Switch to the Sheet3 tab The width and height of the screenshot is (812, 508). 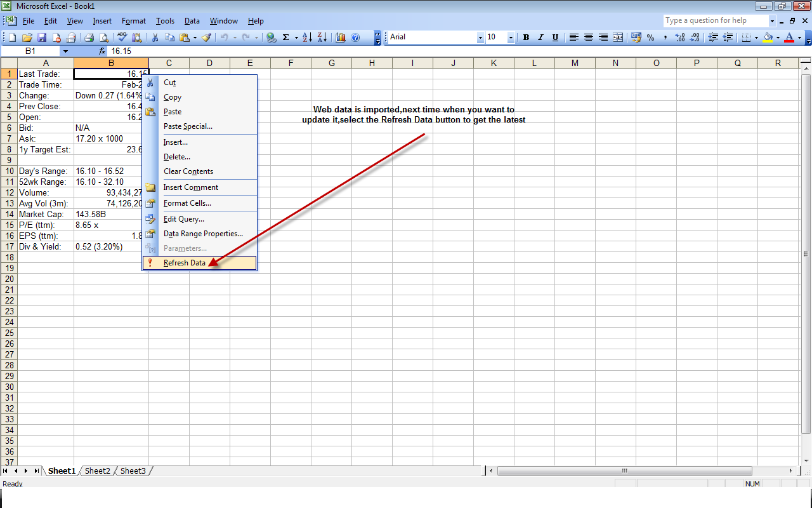(133, 471)
